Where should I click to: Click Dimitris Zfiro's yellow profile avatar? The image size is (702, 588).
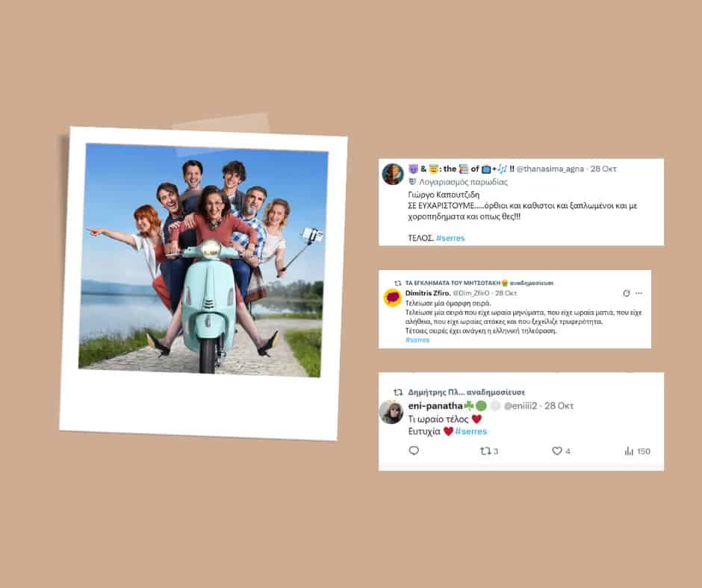pos(393,298)
